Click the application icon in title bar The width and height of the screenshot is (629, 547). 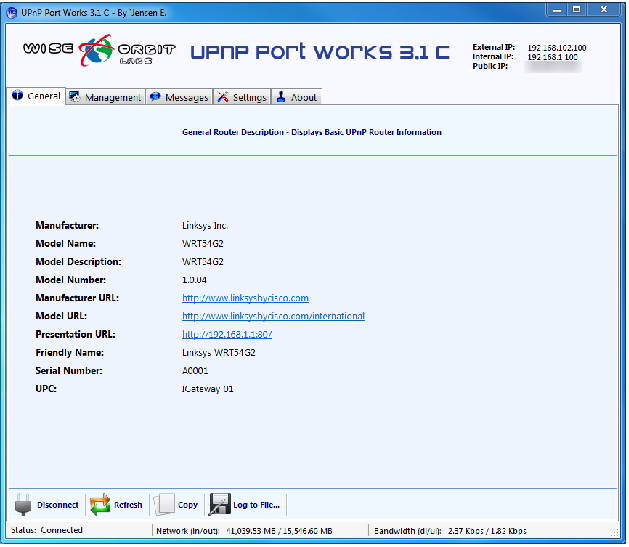click(x=12, y=12)
